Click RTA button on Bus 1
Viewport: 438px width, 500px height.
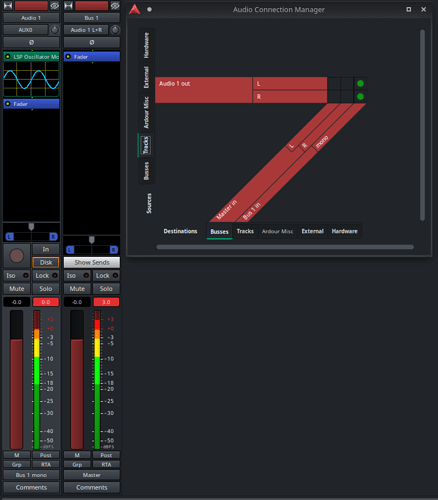coord(106,464)
